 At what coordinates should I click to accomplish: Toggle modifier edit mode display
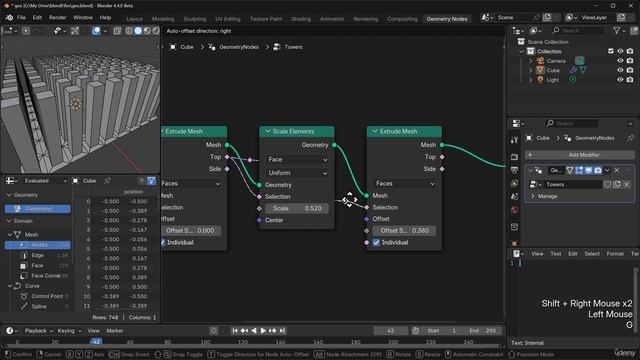579,170
